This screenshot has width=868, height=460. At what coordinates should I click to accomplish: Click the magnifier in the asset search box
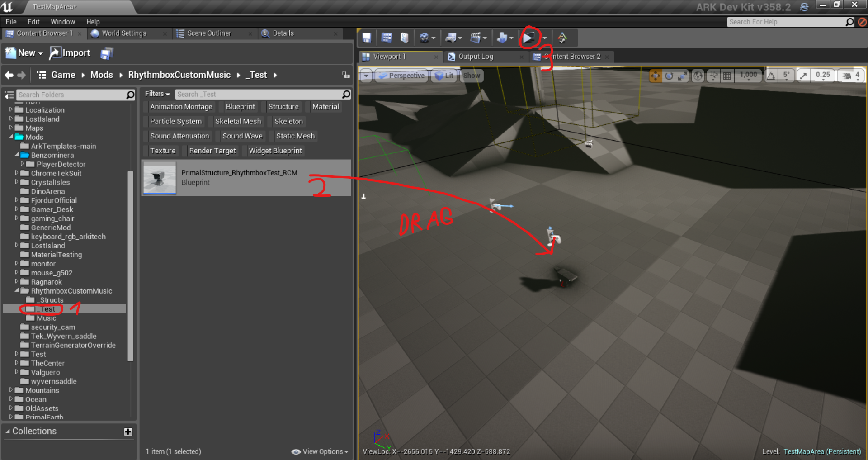click(x=346, y=94)
